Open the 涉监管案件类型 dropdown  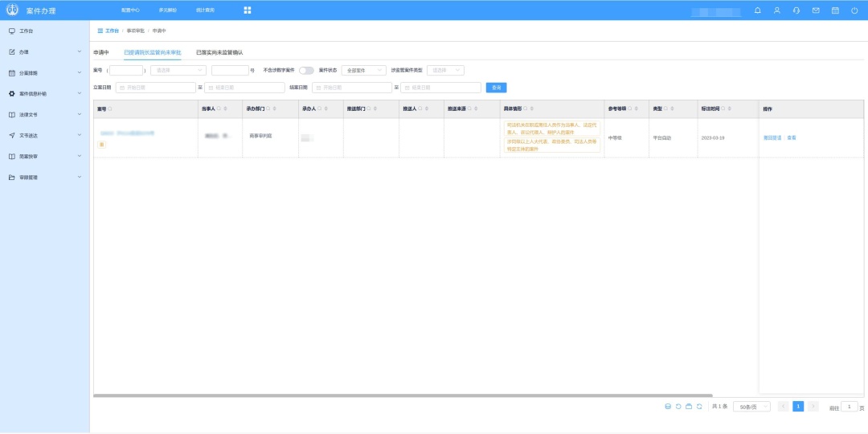coord(445,71)
